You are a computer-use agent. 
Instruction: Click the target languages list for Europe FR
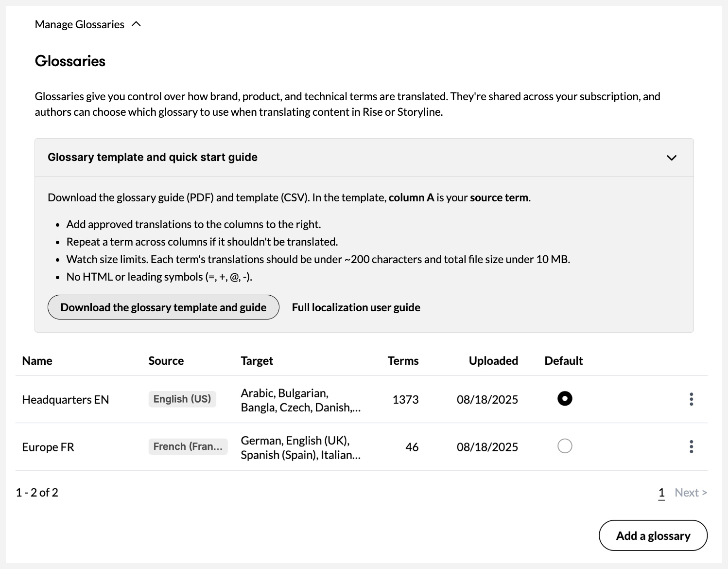(300, 447)
